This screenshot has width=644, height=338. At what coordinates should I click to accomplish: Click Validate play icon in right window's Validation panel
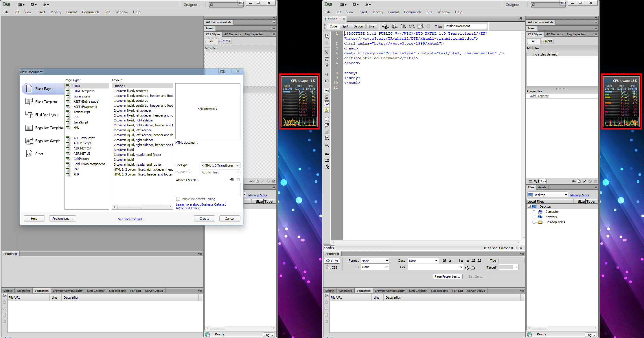[x=326, y=296]
